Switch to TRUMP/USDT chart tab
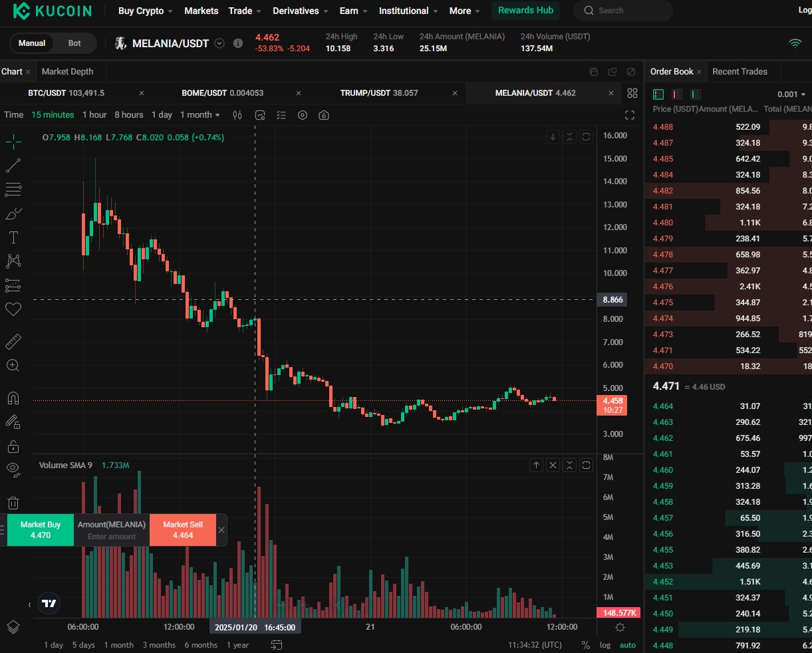The width and height of the screenshot is (812, 653). click(x=379, y=93)
